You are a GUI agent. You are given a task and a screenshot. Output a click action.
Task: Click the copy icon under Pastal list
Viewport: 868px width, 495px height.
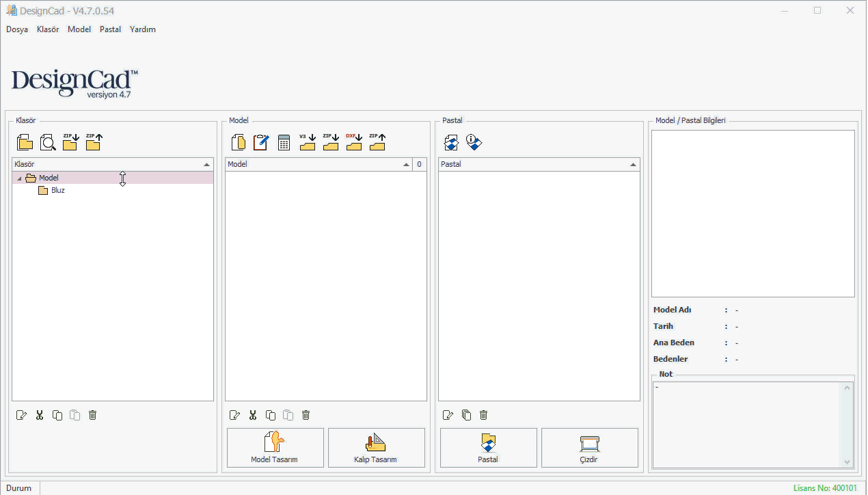tap(466, 415)
